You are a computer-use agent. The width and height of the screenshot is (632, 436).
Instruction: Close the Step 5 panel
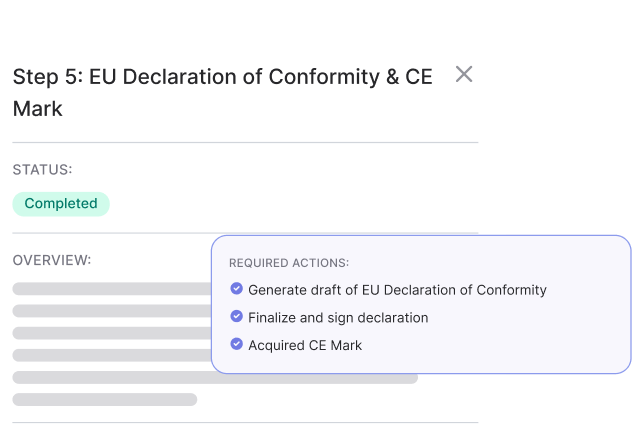464,74
